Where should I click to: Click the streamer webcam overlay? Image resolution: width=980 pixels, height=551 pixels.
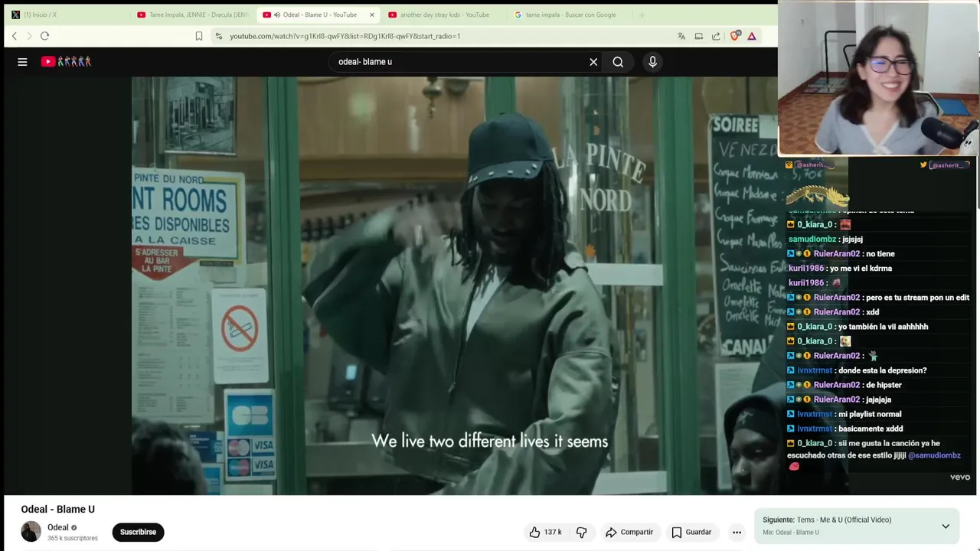tap(878, 79)
